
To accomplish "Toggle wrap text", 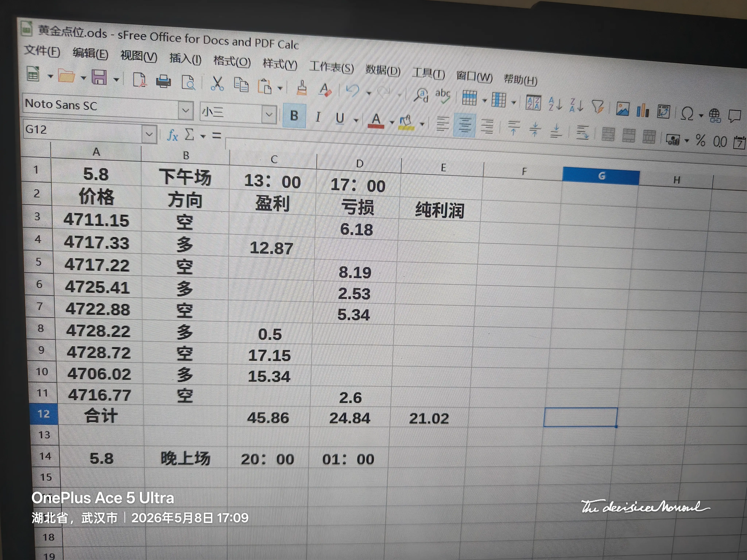I will click(582, 132).
